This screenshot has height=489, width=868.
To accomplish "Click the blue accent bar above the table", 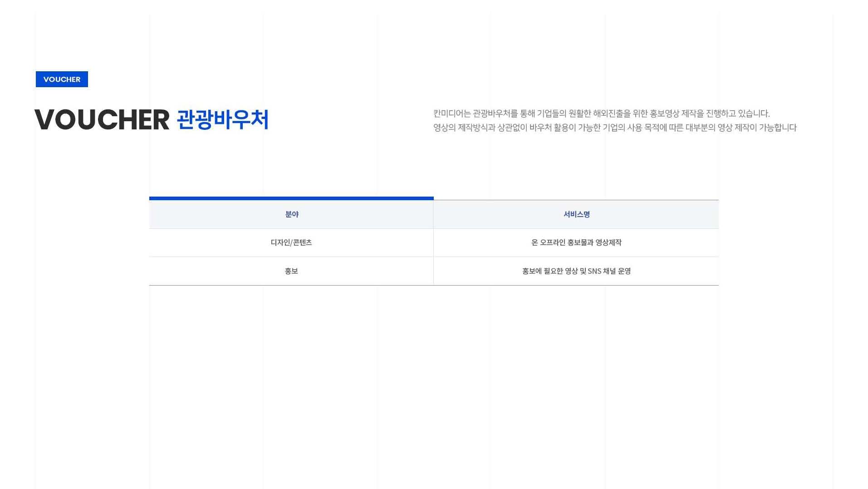I will (x=290, y=198).
